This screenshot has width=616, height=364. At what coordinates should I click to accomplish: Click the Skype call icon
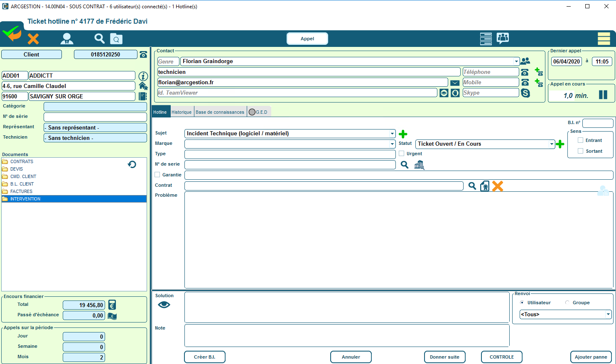525,93
